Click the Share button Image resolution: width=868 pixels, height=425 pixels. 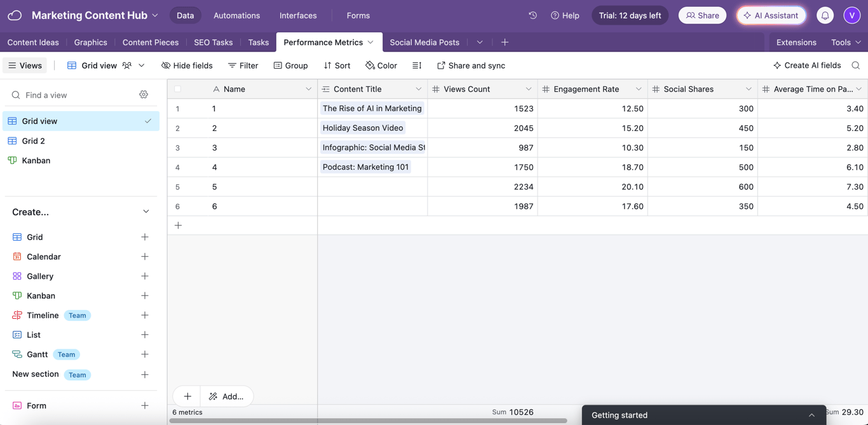click(702, 15)
